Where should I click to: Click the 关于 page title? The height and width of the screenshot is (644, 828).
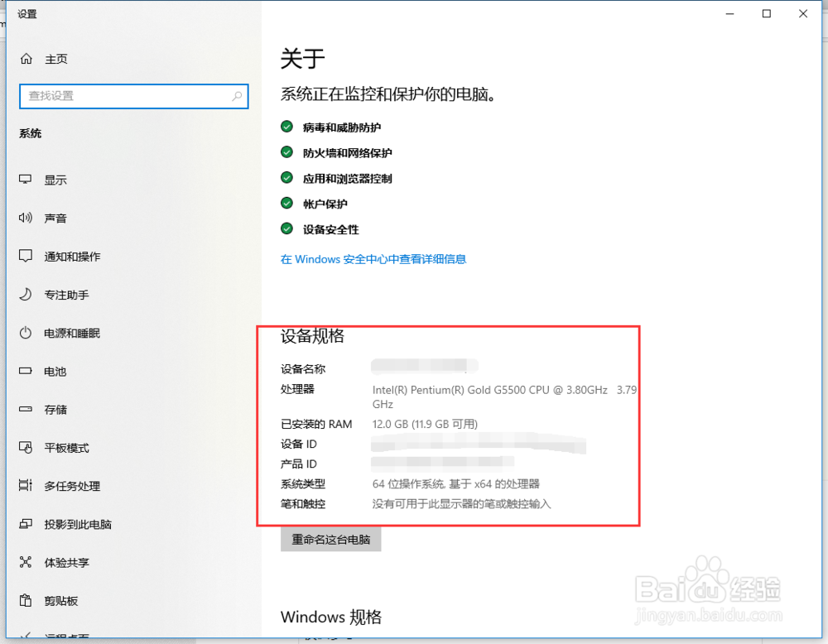[302, 58]
